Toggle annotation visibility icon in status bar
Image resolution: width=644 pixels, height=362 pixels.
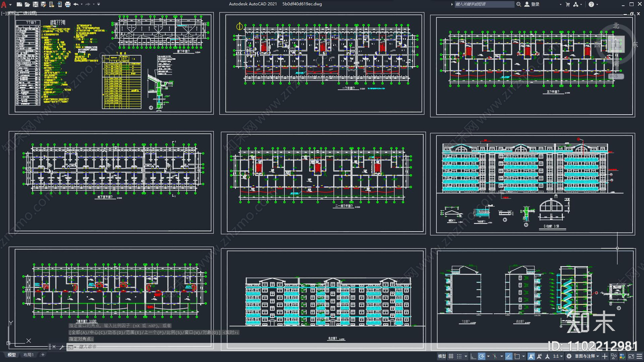[531, 356]
